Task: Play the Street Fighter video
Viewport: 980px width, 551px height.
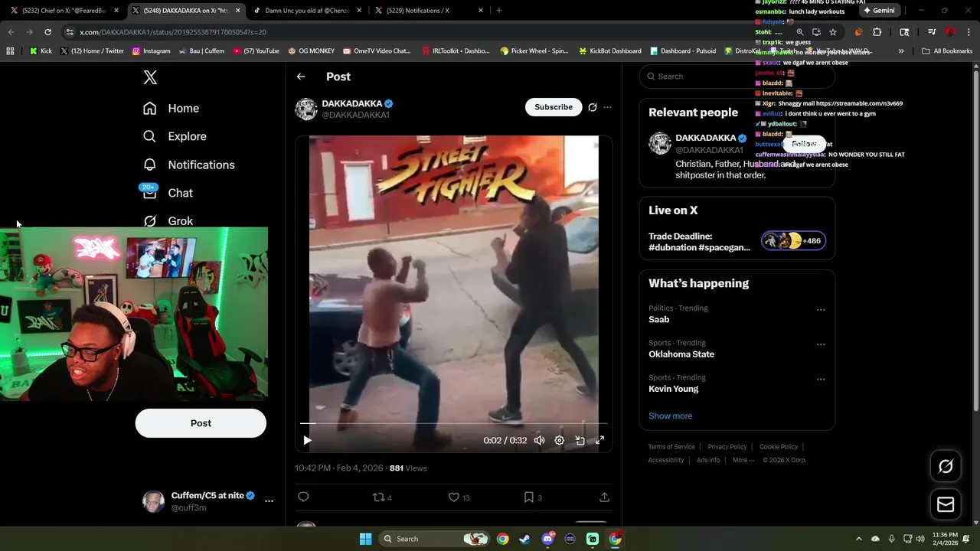Action: (x=307, y=440)
